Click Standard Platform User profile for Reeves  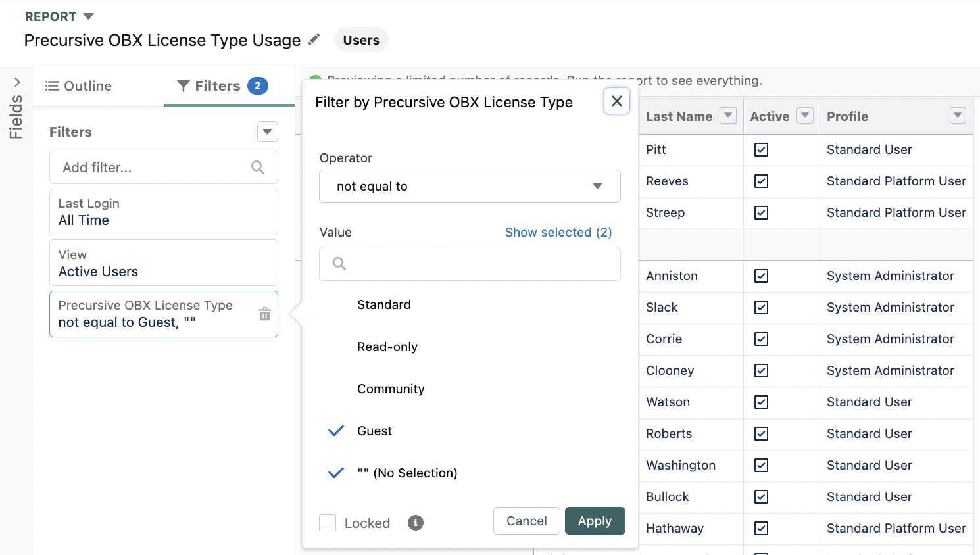(x=896, y=181)
